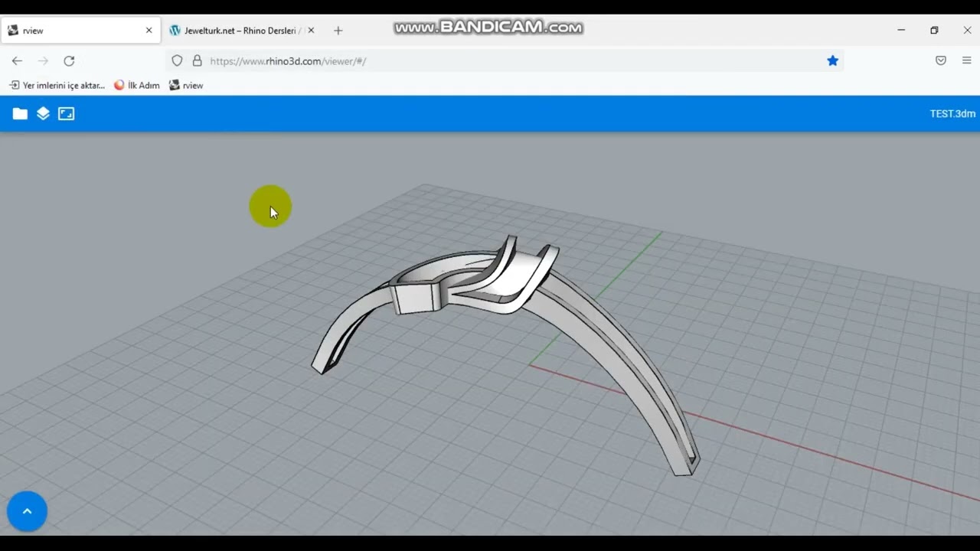This screenshot has width=980, height=551.
Task: Show site info via padlock icon
Action: tap(197, 61)
